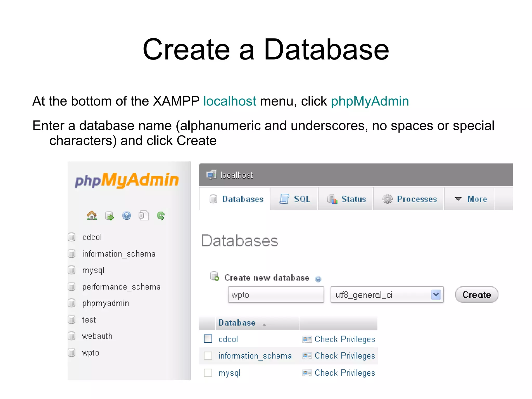The width and height of the screenshot is (532, 399).
Task: Tick the checkbox for mysql database
Action: pyautogui.click(x=208, y=373)
